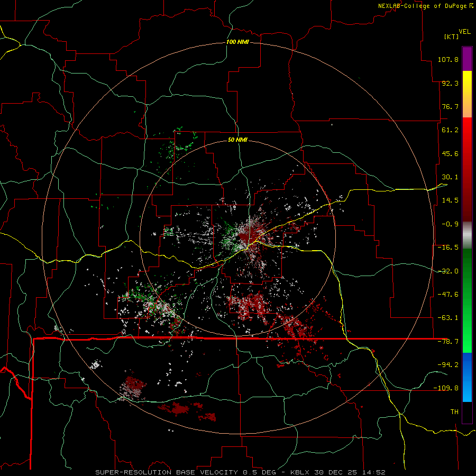Click the purple segment of color bar
Screen dimensions: 476x476
(467, 59)
